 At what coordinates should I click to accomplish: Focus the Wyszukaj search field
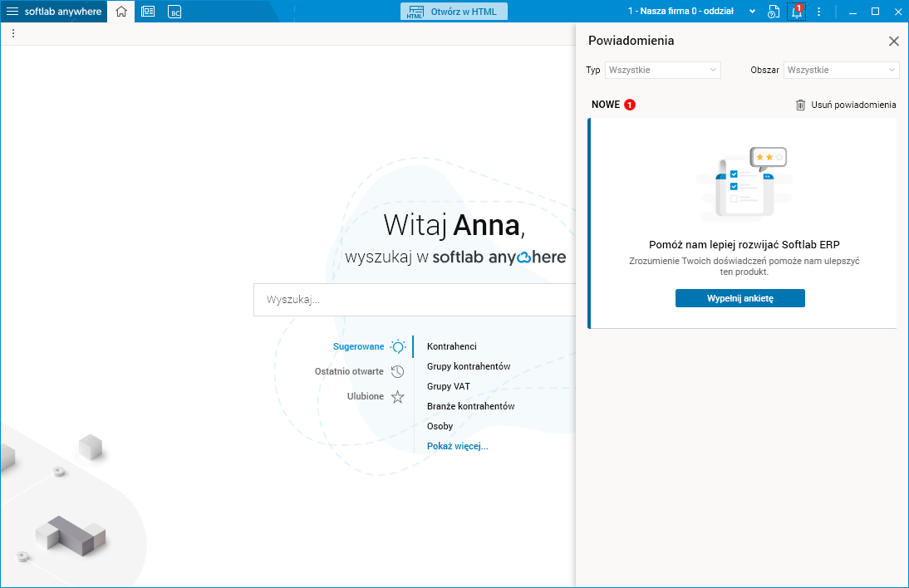tap(415, 300)
